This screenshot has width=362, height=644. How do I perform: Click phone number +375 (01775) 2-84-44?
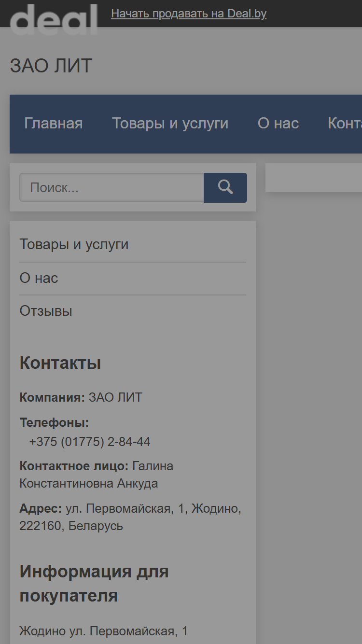tap(90, 442)
